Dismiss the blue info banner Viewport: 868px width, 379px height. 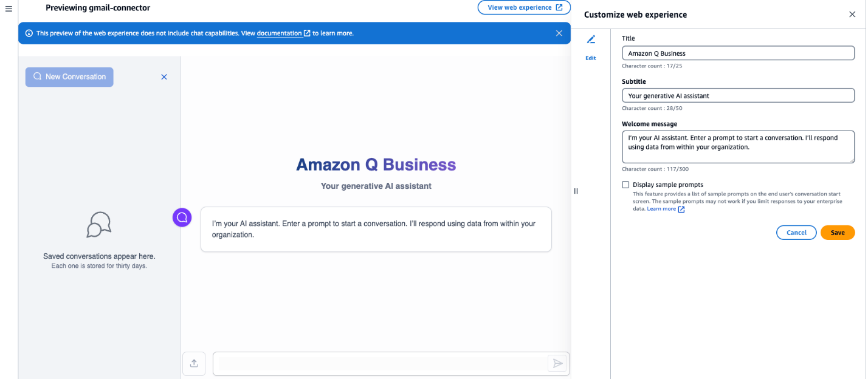[559, 33]
